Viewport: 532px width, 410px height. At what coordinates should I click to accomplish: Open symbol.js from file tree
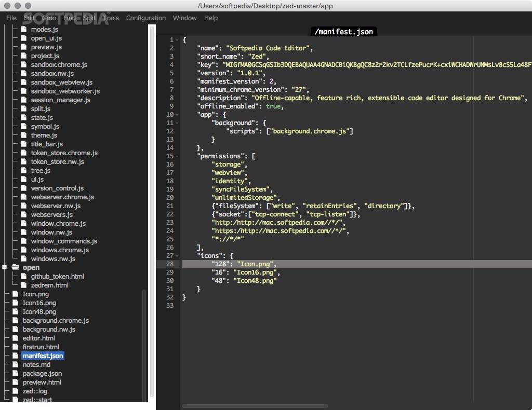(45, 127)
